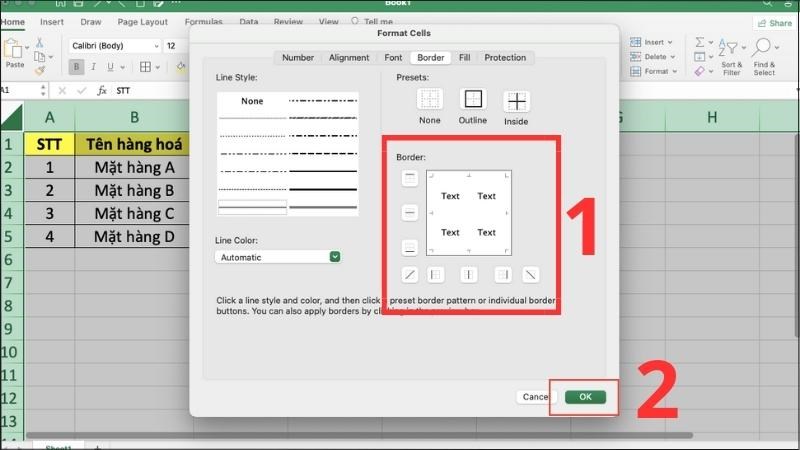Open the Line Color Automatic dropdown
The height and width of the screenshot is (450, 800).
[278, 257]
